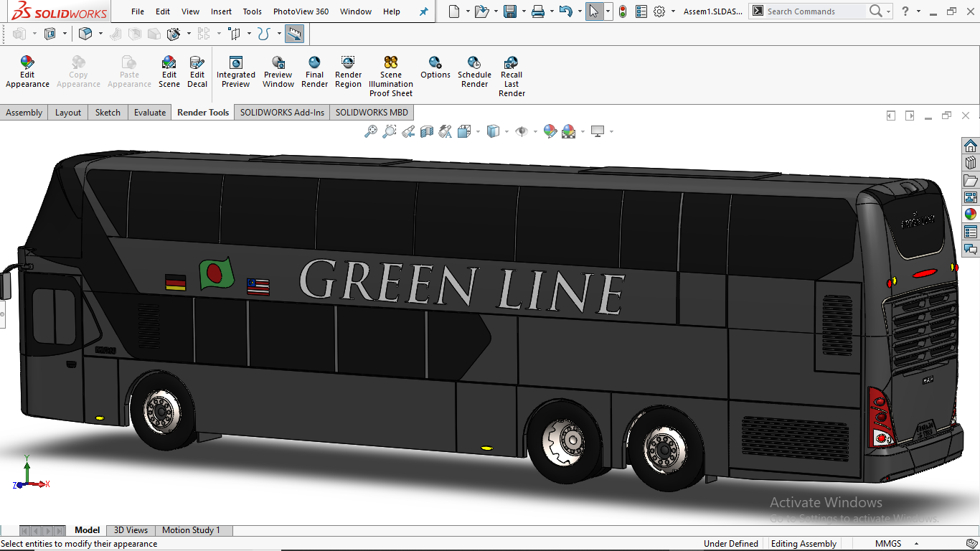Open the Design Library pane icon
Image resolution: width=980 pixels, height=551 pixels.
coord(971,163)
